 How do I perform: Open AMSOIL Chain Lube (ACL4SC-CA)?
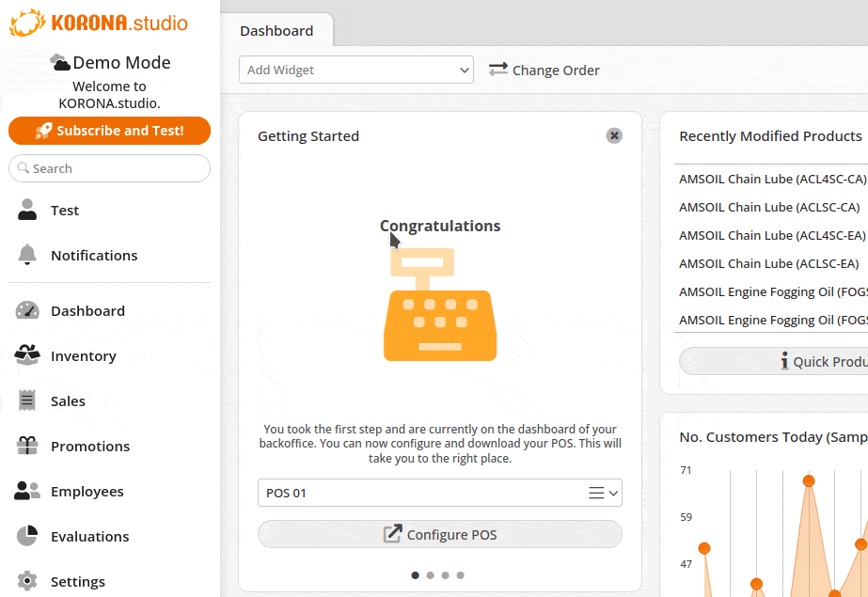(773, 179)
